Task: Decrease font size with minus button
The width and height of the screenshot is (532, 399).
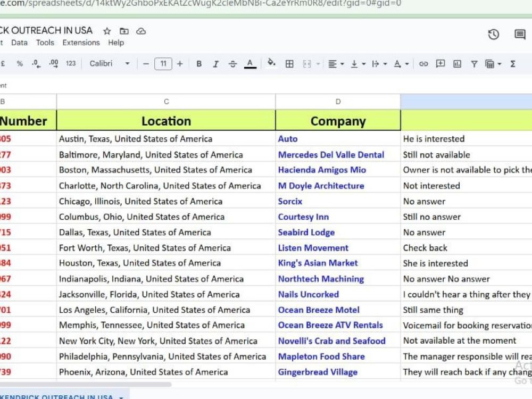Action: [146, 63]
